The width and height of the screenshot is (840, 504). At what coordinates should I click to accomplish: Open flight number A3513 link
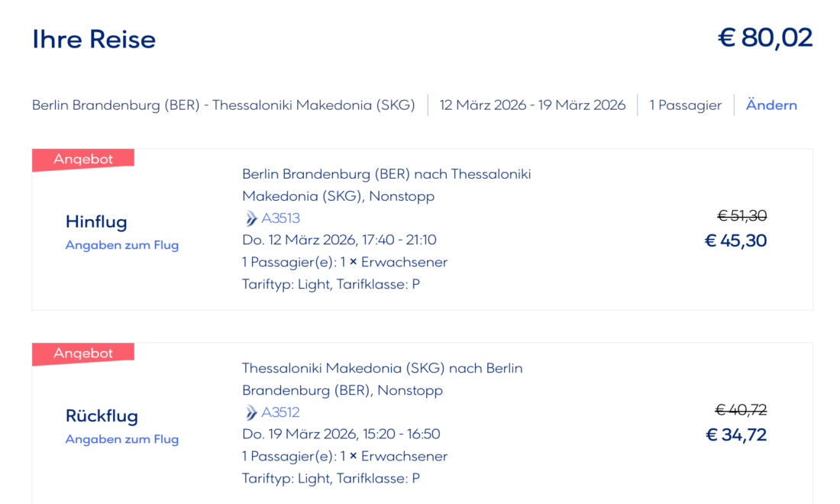point(281,219)
